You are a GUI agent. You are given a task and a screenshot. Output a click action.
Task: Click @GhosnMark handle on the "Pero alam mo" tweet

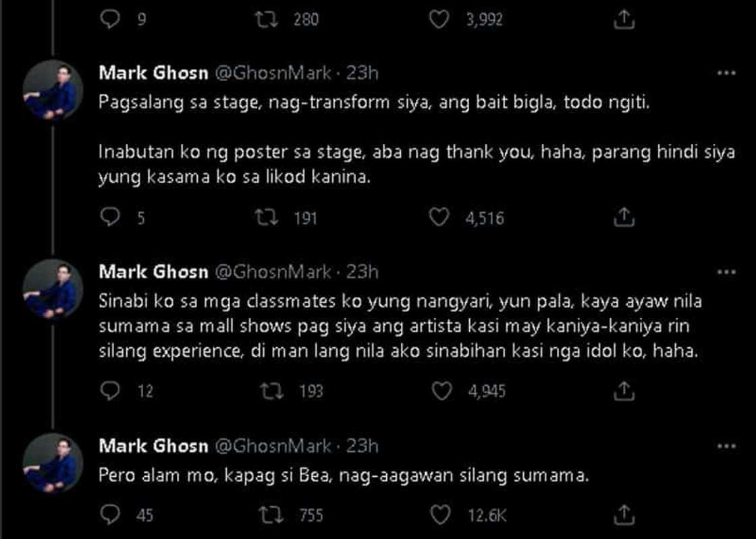point(273,446)
